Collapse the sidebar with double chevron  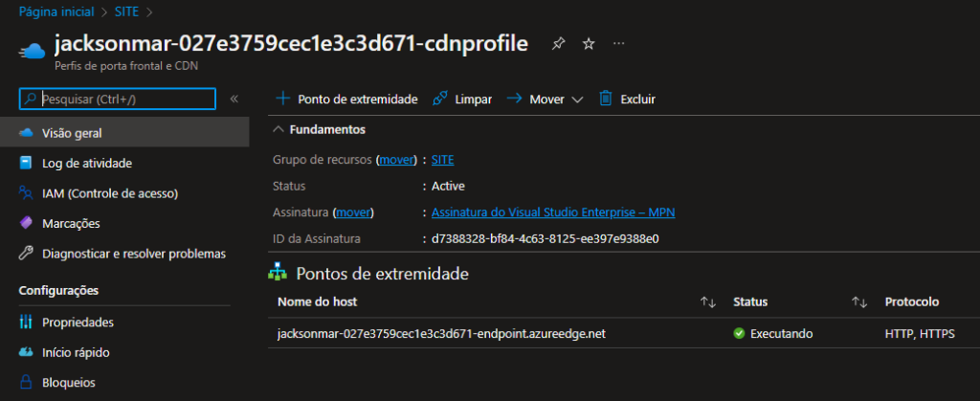point(234,99)
